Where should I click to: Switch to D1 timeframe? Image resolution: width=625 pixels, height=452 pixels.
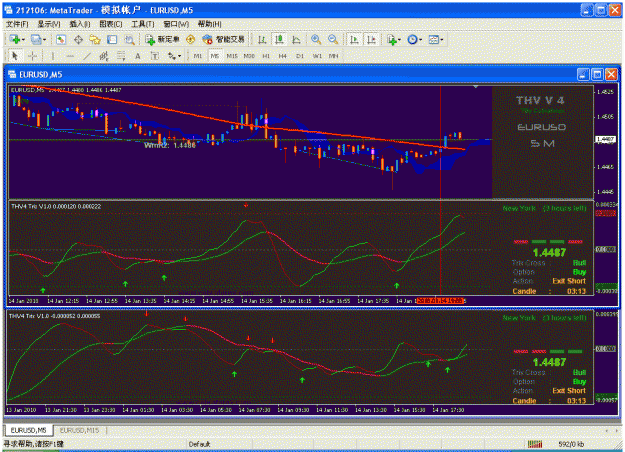click(x=300, y=56)
